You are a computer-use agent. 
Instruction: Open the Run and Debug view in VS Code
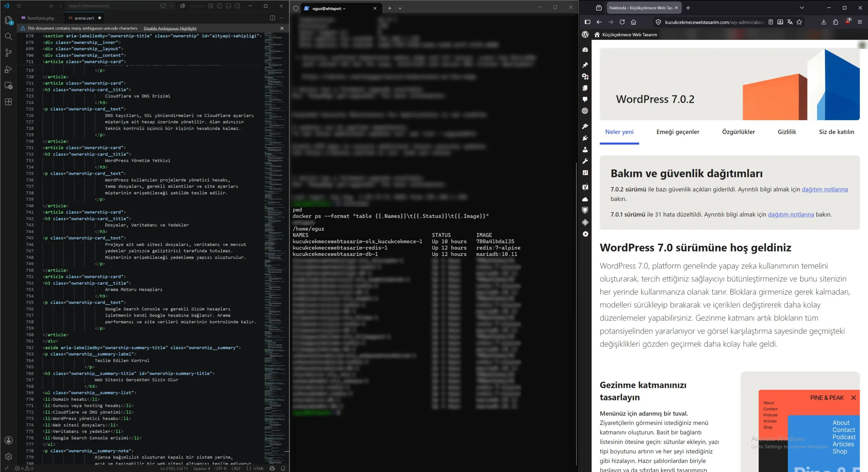(x=8, y=69)
